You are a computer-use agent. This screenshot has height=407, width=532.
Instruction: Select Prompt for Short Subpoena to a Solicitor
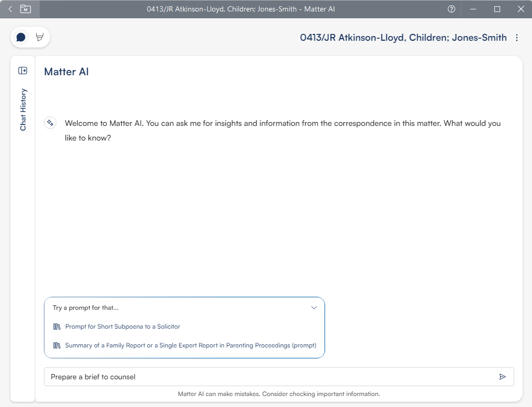point(122,327)
